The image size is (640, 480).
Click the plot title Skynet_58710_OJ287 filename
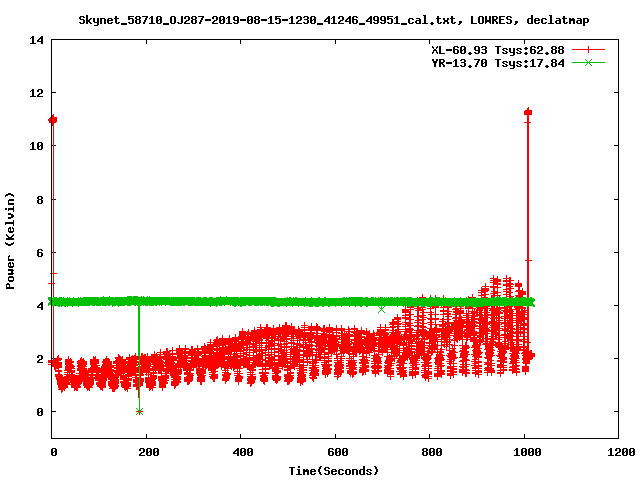coord(333,20)
